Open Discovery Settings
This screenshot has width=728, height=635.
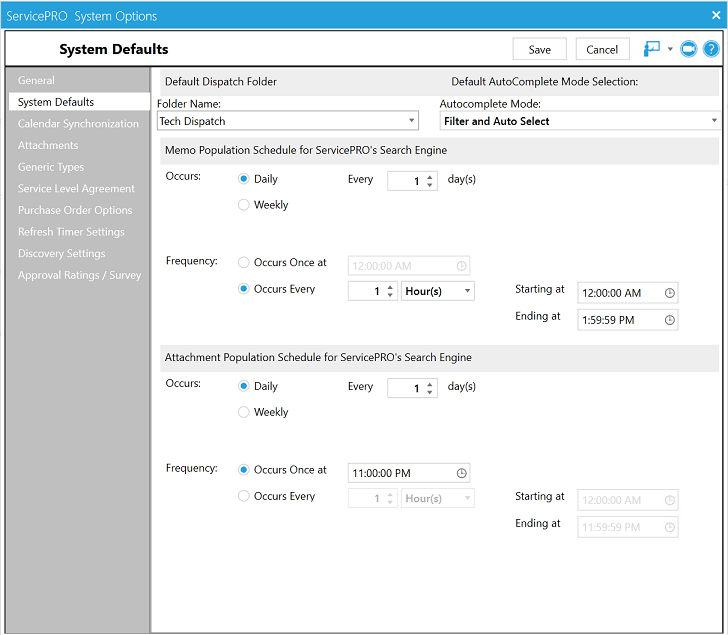point(61,253)
